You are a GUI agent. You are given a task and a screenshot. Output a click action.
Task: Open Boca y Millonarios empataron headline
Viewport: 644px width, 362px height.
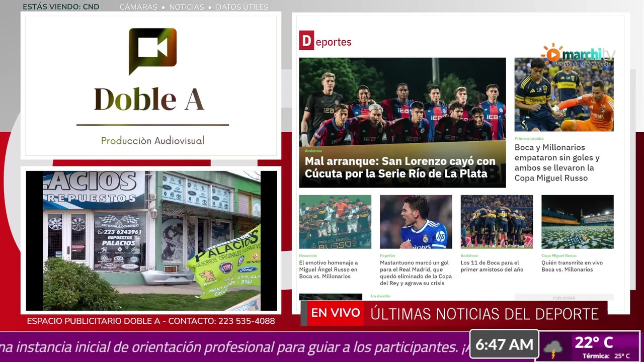[x=557, y=162]
